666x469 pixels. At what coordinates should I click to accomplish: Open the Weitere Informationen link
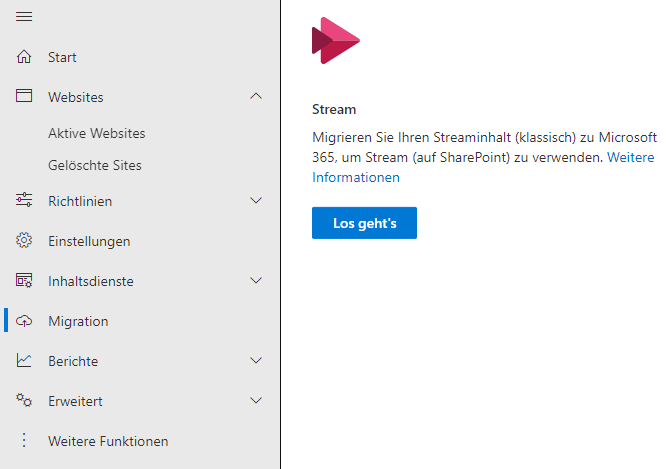(x=483, y=167)
